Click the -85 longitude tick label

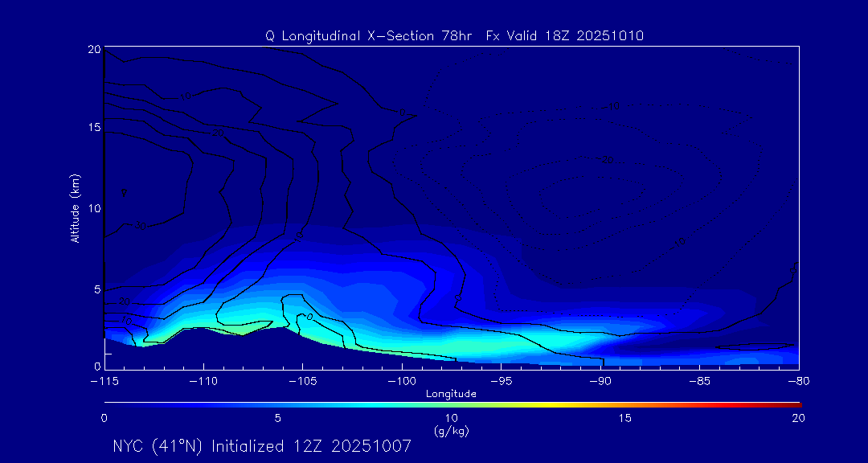pos(699,382)
